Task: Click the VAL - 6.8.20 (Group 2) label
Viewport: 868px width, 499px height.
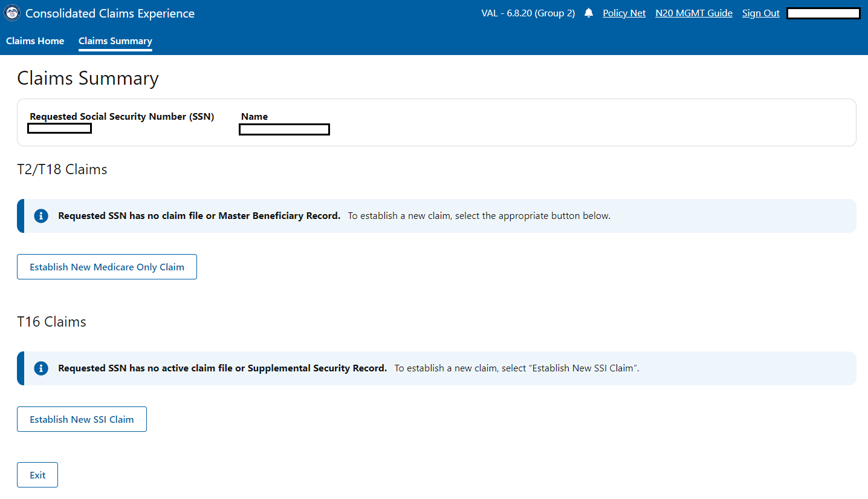Action: pos(528,13)
